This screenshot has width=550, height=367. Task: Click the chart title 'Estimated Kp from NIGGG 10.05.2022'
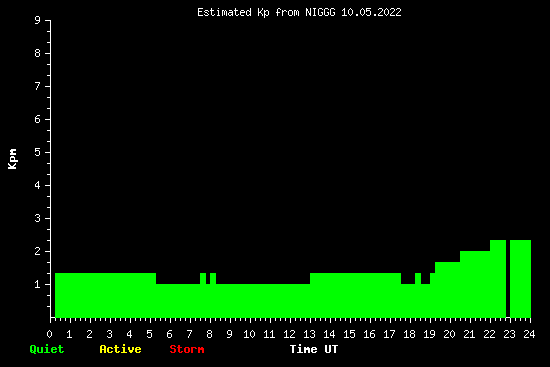[x=299, y=12]
